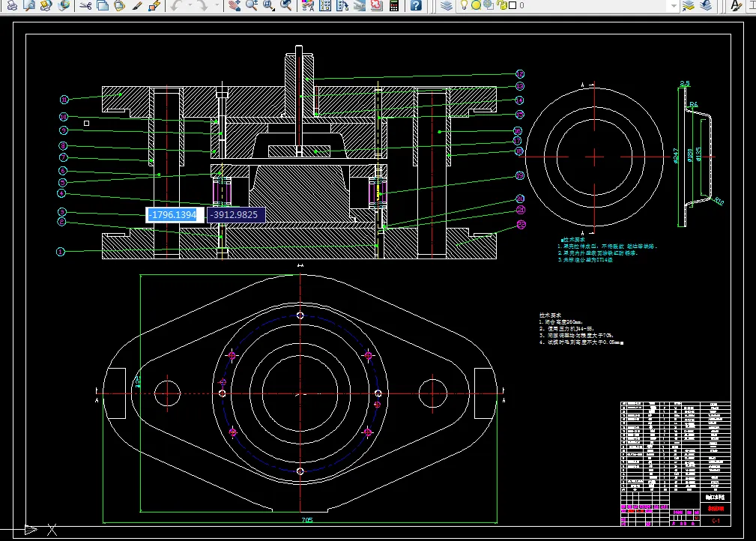
Task: Click the Y coordinate field -3912.9825
Action: (235, 215)
